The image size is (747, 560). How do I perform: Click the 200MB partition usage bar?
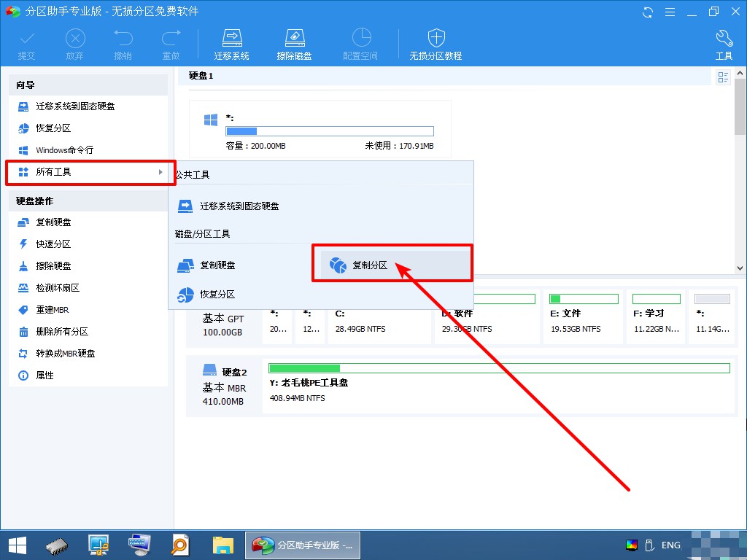[x=330, y=131]
